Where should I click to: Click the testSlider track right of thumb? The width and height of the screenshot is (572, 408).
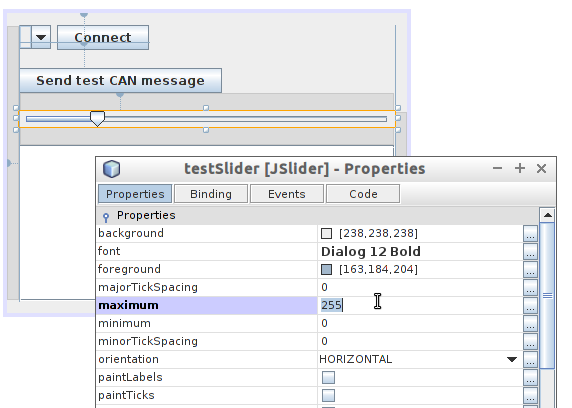click(246, 119)
